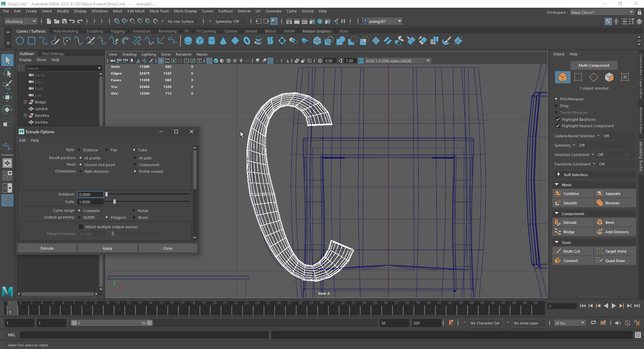Image resolution: width=644 pixels, height=349 pixels.
Task: Click the Undo icon in status line
Action: (72, 21)
